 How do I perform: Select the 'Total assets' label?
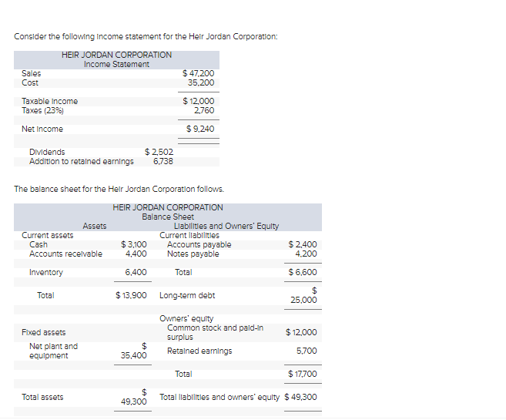(42, 397)
